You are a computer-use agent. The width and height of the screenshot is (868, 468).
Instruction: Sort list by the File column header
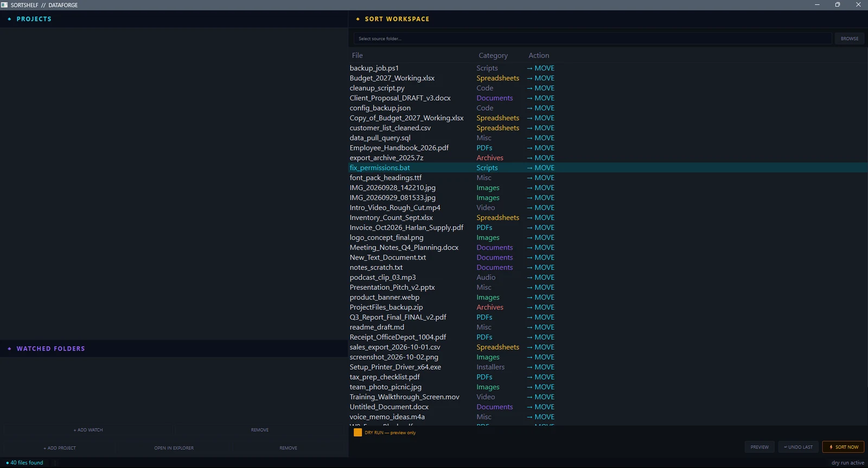[357, 55]
